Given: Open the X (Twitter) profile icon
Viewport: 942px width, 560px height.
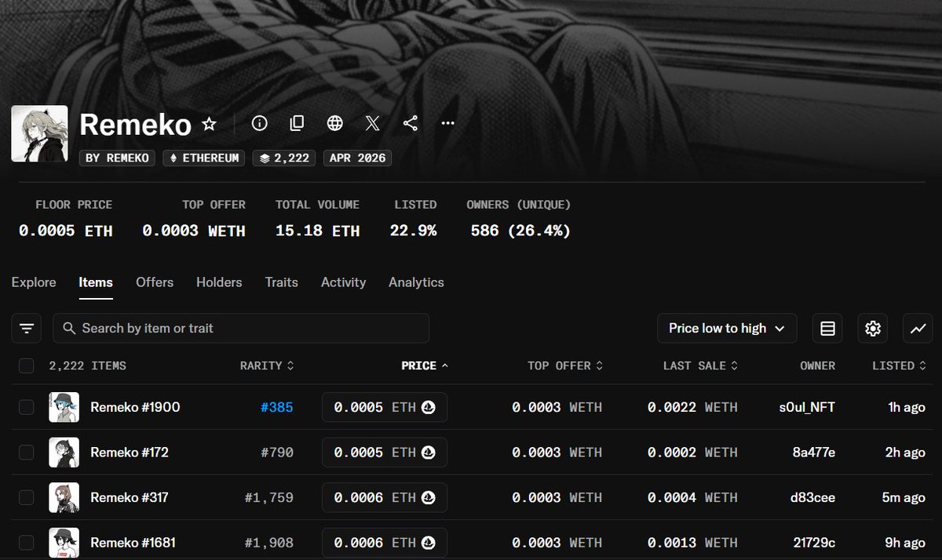Looking at the screenshot, I should [x=372, y=123].
